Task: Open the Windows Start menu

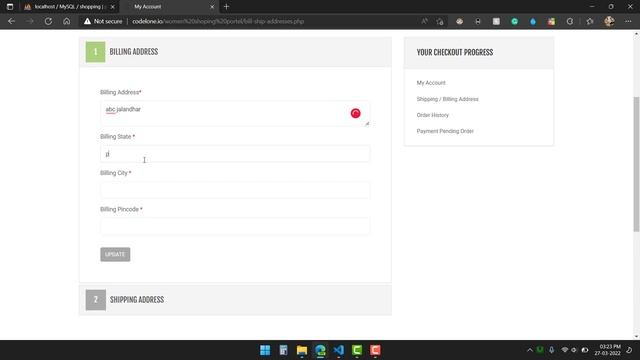Action: [x=265, y=350]
